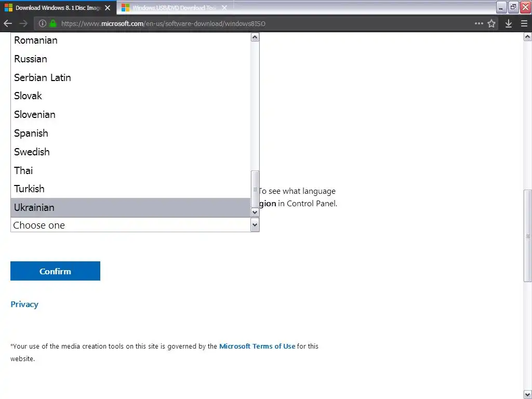
Task: Open the browser hamburger menu
Action: [524, 23]
